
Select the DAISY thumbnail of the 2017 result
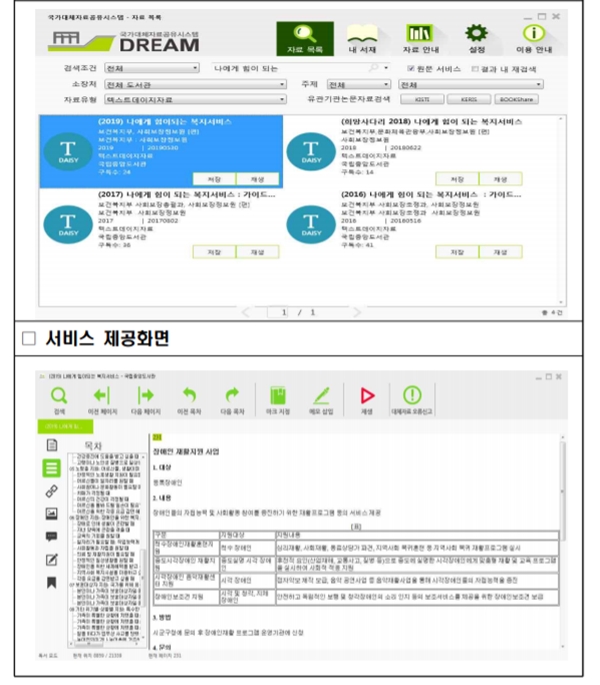68,224
